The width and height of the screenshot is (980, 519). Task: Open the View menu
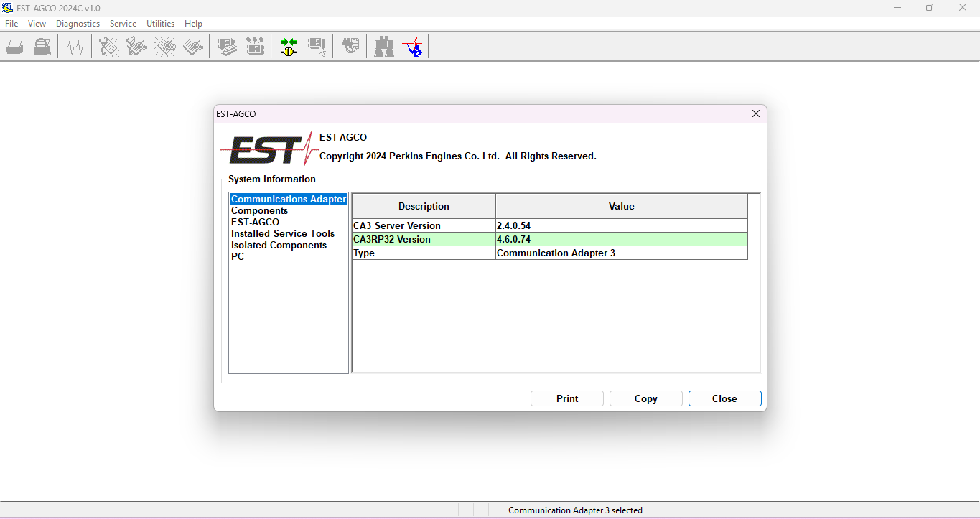pyautogui.click(x=37, y=24)
